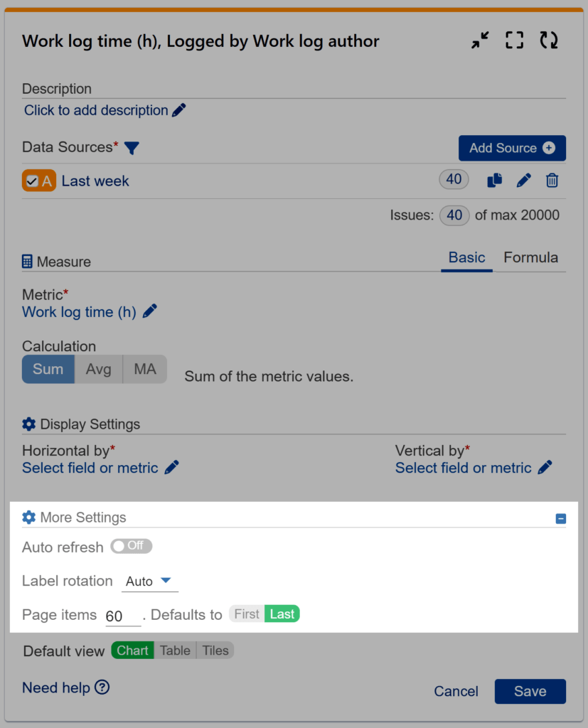588x728 pixels.
Task: Edit the Last week data source
Action: pos(524,180)
